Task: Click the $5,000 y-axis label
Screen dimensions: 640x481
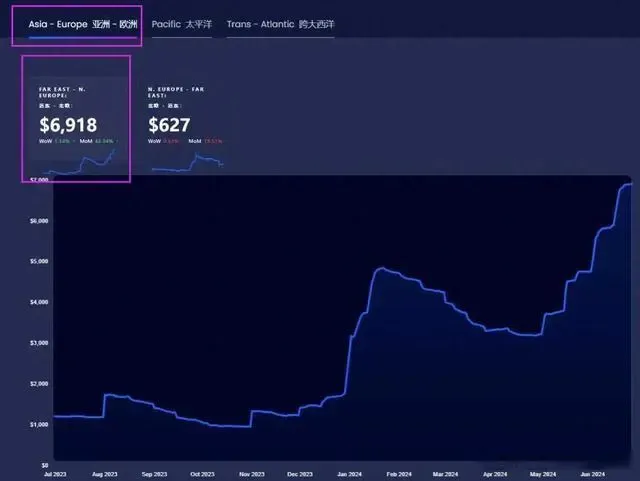Action: [39, 261]
